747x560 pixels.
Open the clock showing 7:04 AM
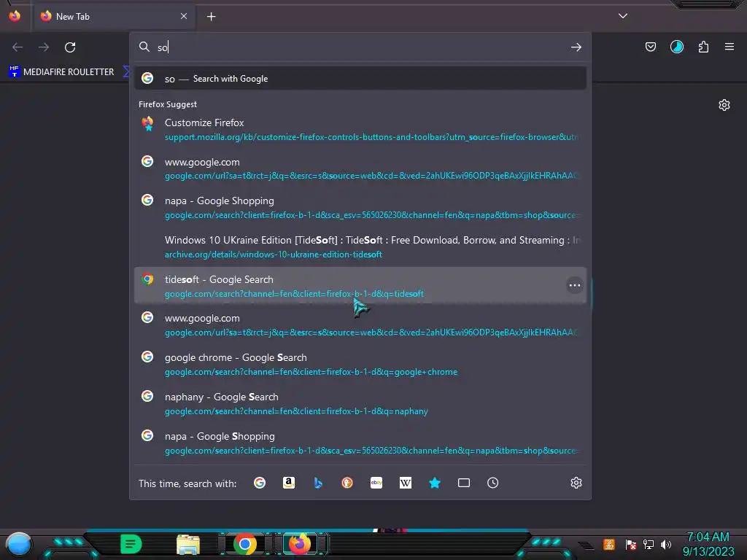pos(708,544)
